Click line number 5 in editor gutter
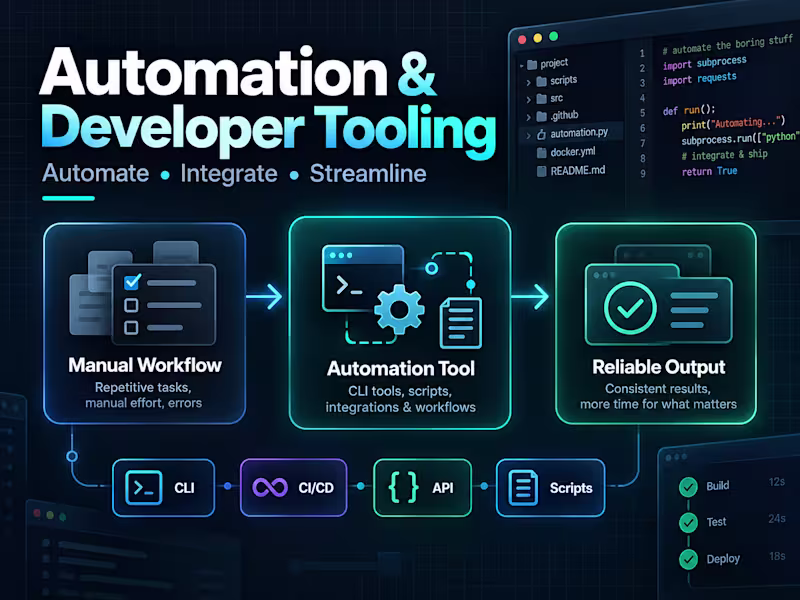The width and height of the screenshot is (800, 600). 642,113
